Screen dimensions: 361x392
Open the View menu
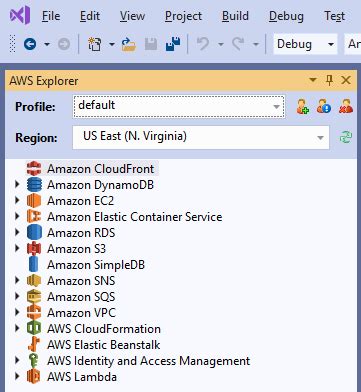coord(132,16)
